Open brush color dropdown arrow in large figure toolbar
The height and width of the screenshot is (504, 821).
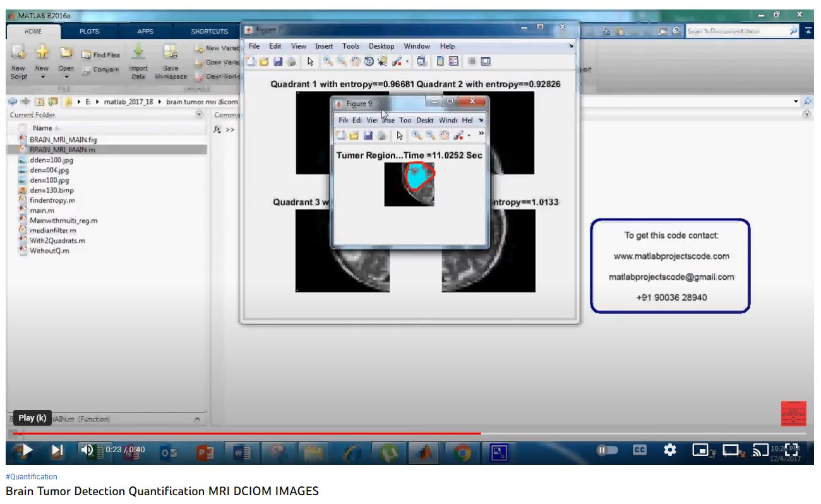tap(407, 62)
